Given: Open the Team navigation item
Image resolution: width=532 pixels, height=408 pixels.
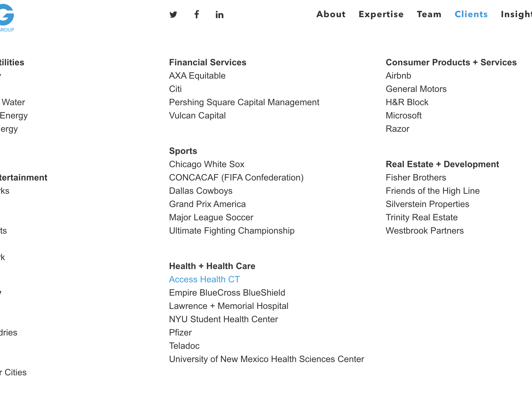Looking at the screenshot, I should 429,14.
